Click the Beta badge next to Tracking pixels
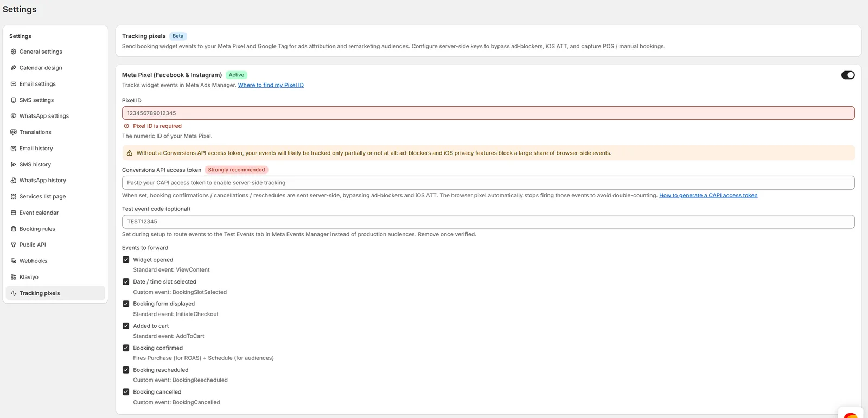This screenshot has height=418, width=868. (178, 36)
